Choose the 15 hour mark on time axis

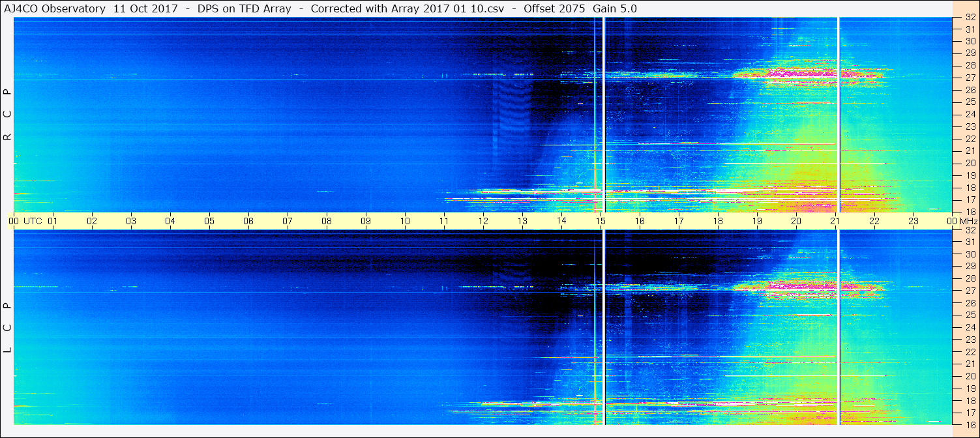click(601, 221)
